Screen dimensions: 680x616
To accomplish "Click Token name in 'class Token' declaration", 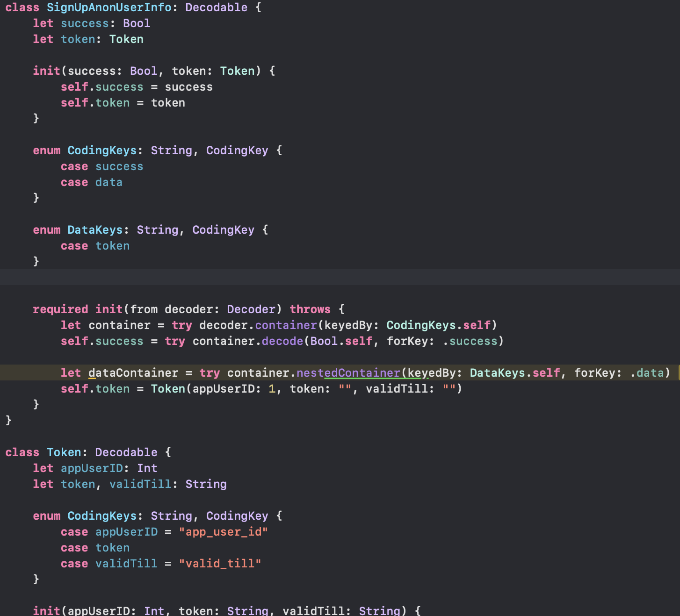I will (64, 452).
